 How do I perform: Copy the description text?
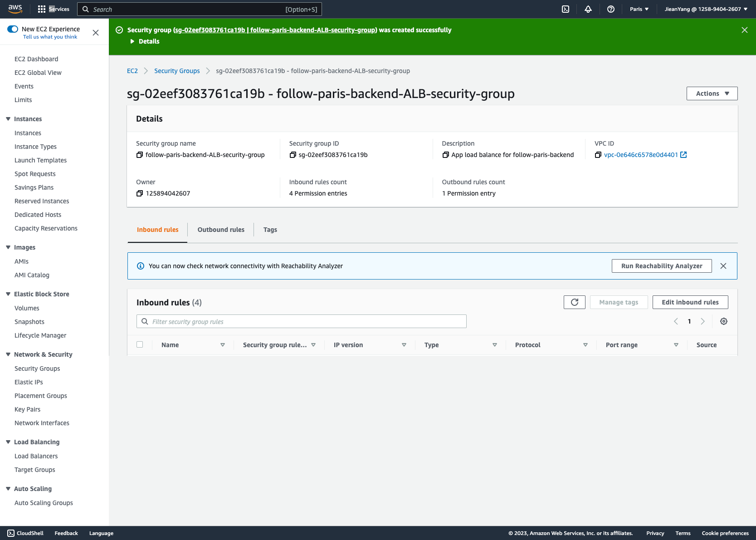[446, 155]
